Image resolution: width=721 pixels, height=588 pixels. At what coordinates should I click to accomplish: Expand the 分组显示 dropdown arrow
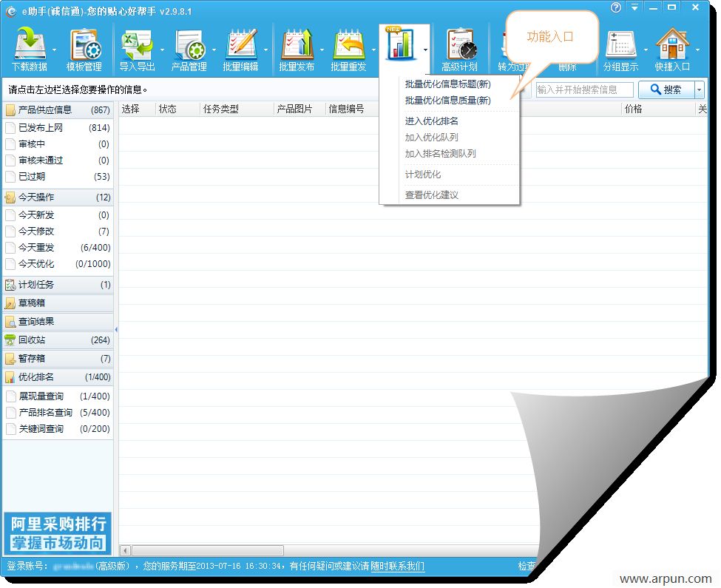(x=646, y=50)
